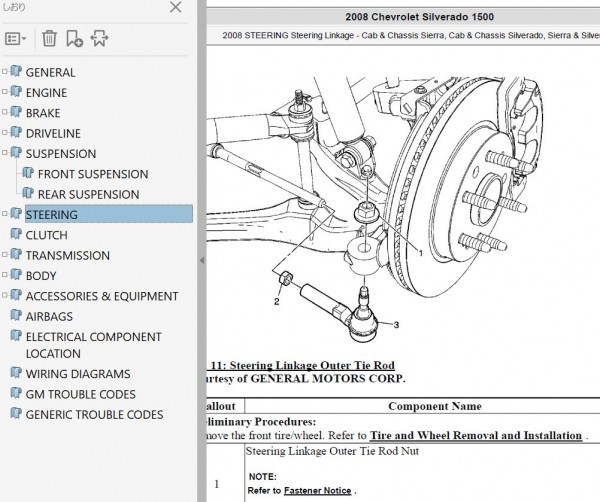600x502 pixels.
Task: Click the ELECTRICAL COMPONENT LOCATION ribbon icon
Action: [x=16, y=335]
